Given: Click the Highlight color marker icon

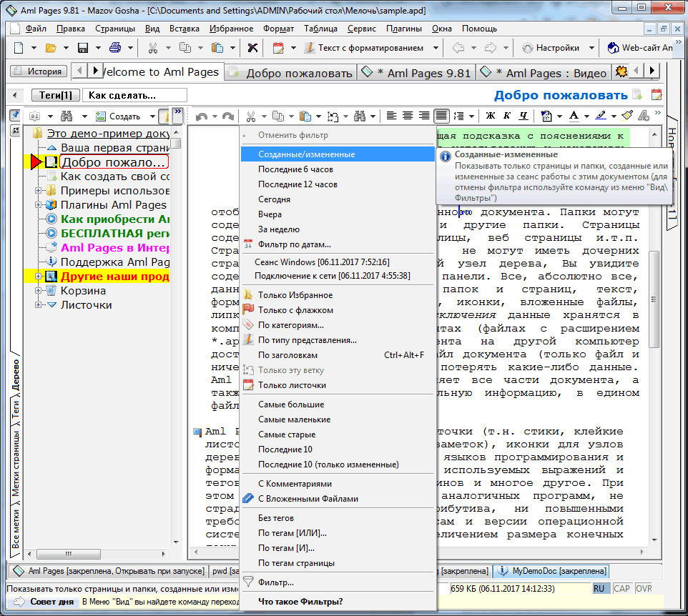Looking at the screenshot, I should tap(601, 116).
